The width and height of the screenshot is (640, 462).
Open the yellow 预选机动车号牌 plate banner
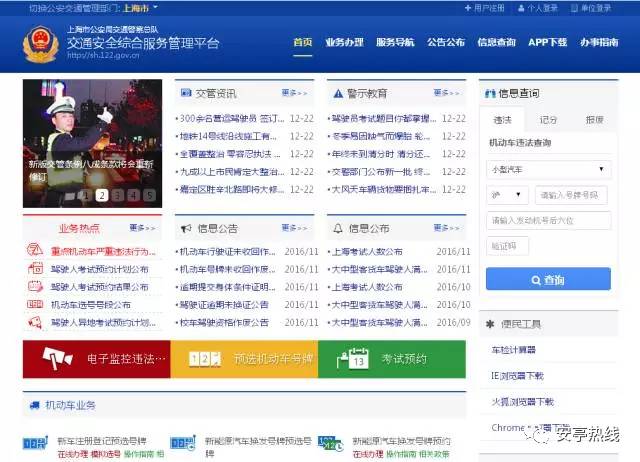(x=244, y=359)
